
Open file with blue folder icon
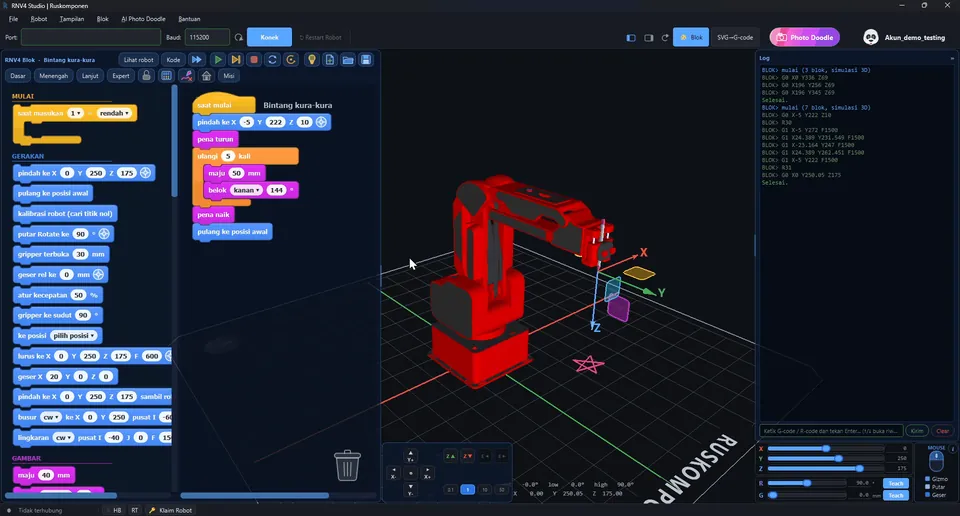[x=348, y=60]
